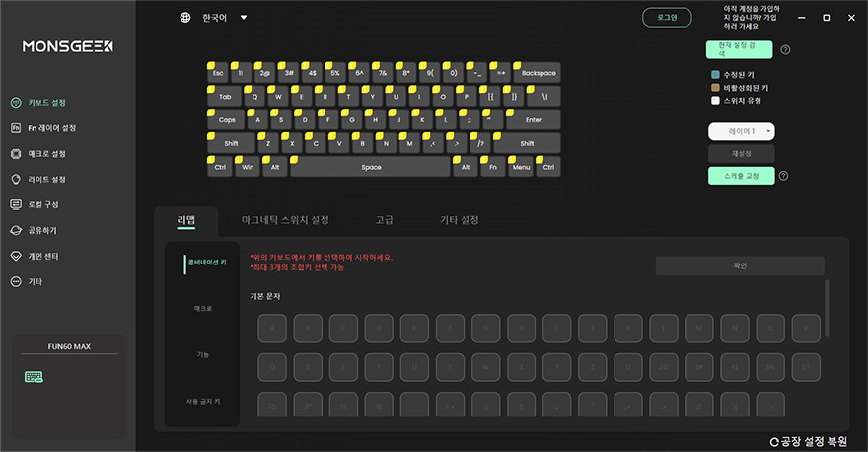Select the 콤비네이션 키 side option

coord(207,262)
